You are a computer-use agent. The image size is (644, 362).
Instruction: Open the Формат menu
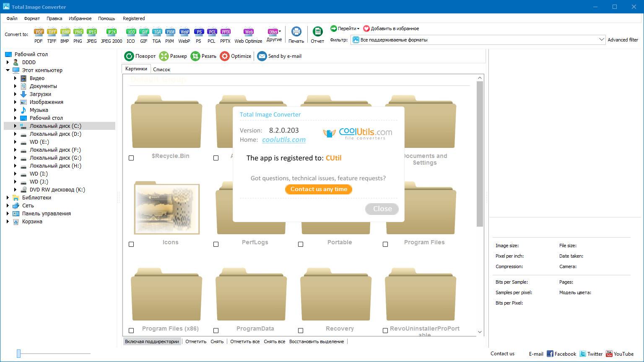[32, 18]
